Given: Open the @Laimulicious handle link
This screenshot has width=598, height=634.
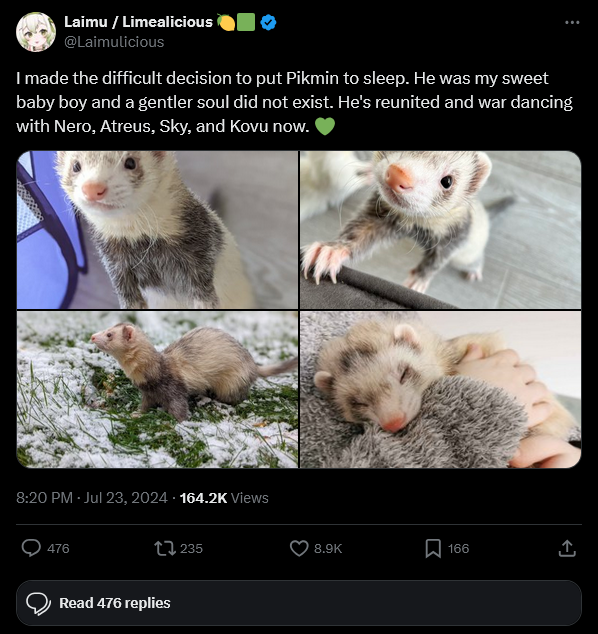Looking at the screenshot, I should tap(114, 42).
